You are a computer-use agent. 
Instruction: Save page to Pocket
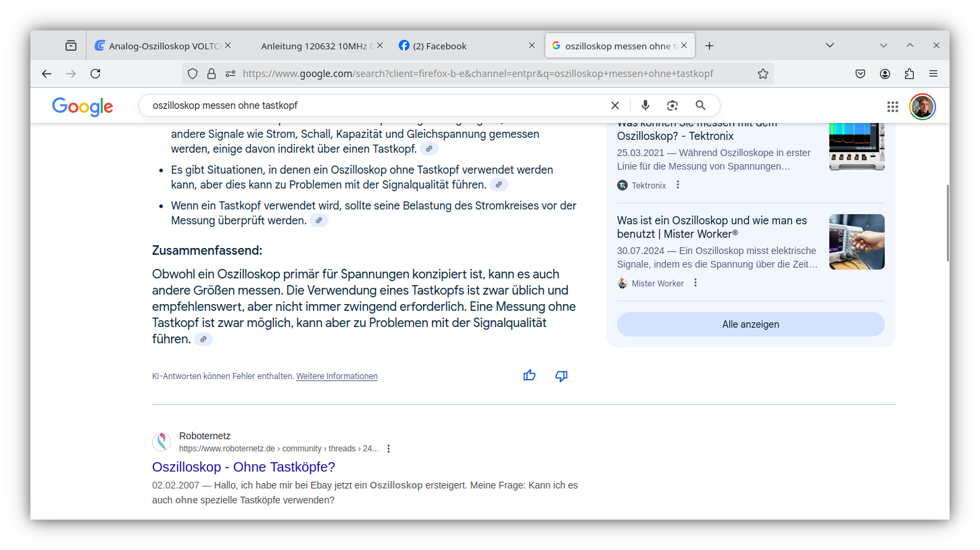point(860,74)
